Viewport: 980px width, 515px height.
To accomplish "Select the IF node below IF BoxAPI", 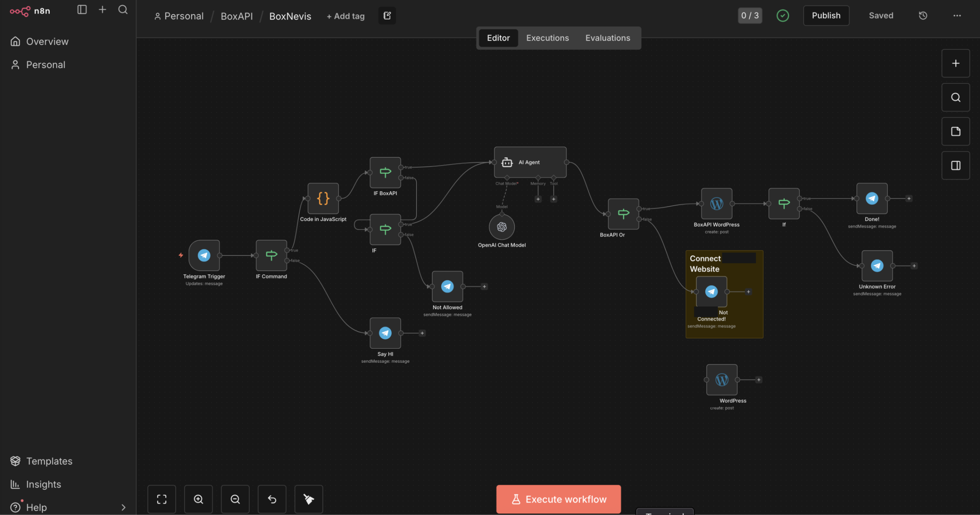I will 385,229.
